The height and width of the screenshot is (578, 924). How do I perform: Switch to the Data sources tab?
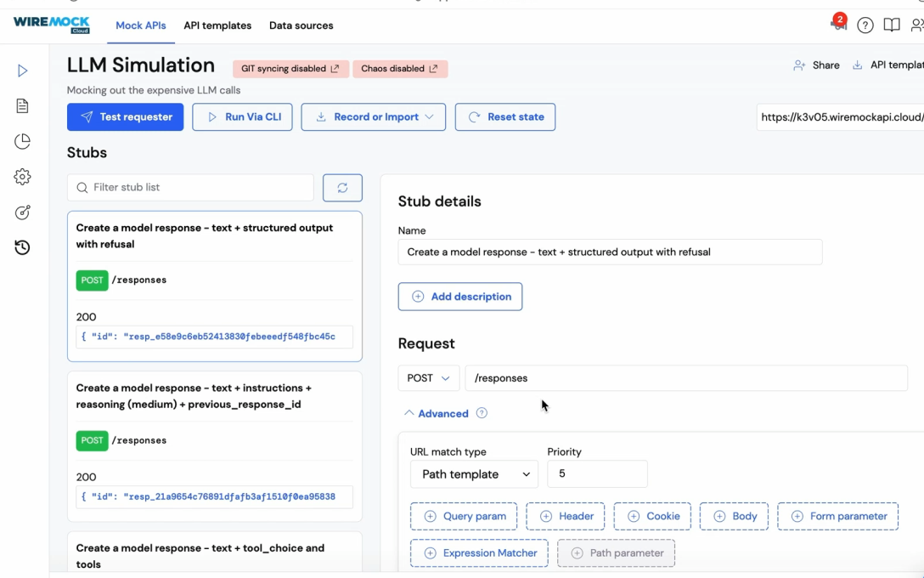click(x=301, y=25)
